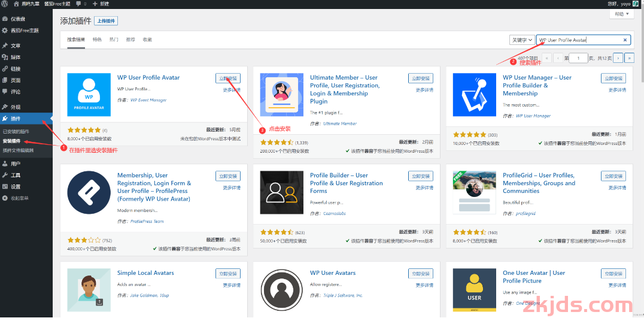Viewport: 644px width, 324px height.
Task: Open the 链接 chain icon
Action: (5, 69)
